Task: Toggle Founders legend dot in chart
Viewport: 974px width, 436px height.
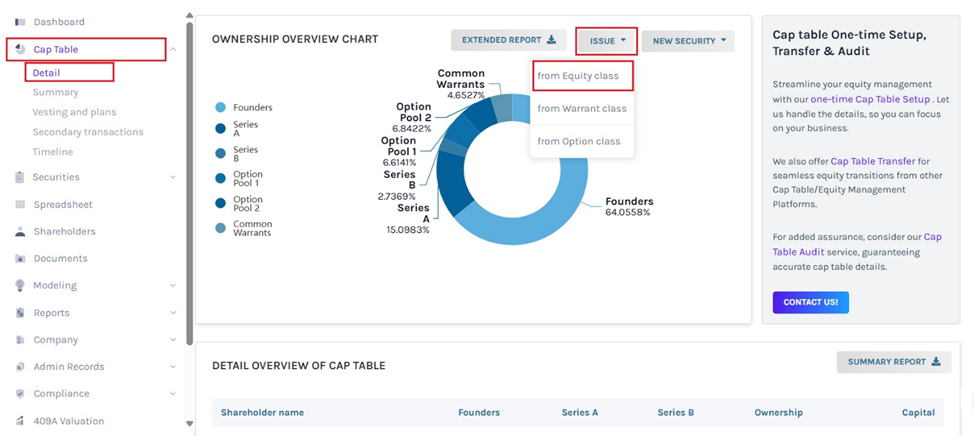Action: (x=220, y=108)
